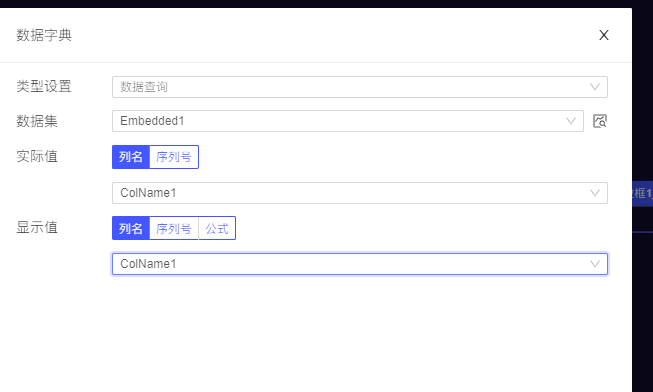Switch 显示值 to 序列号
Screen dimensions: 653x392
point(174,228)
